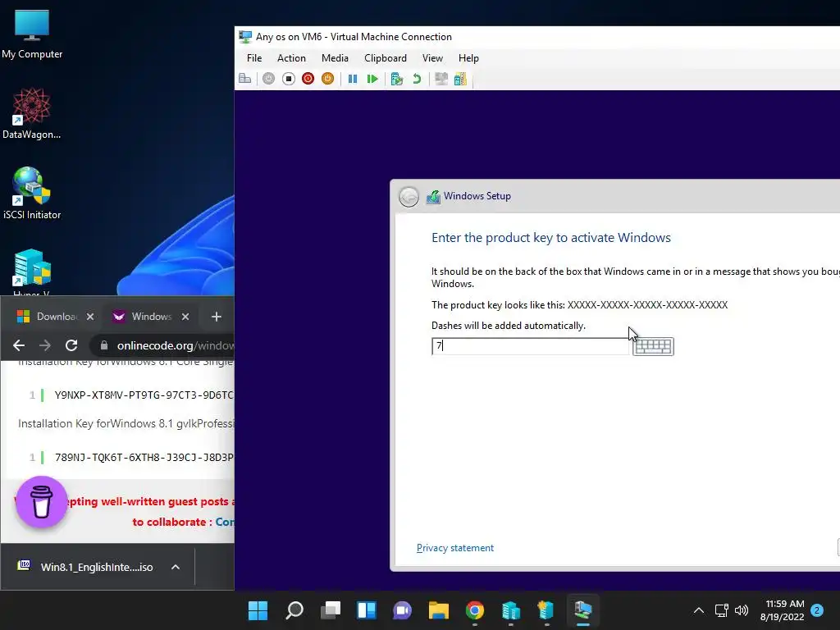Viewport: 840px width, 630px height.
Task: Open the View menu
Action: [432, 58]
